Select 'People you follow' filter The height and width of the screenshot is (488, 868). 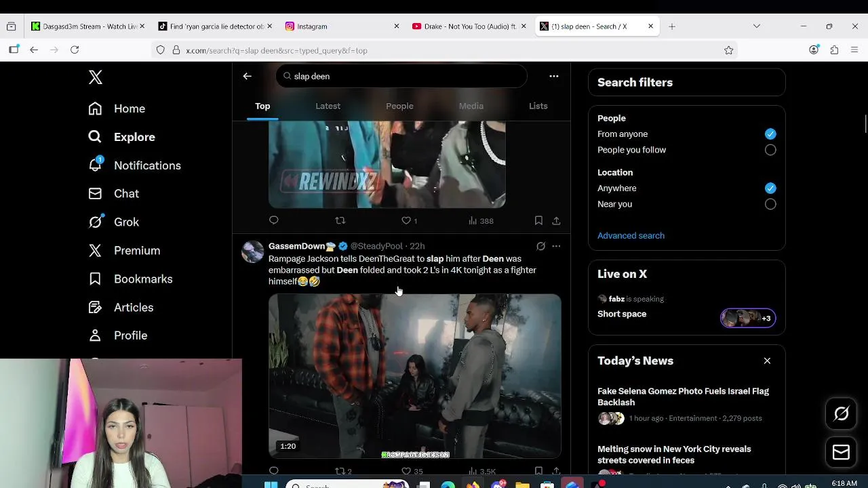click(x=770, y=150)
